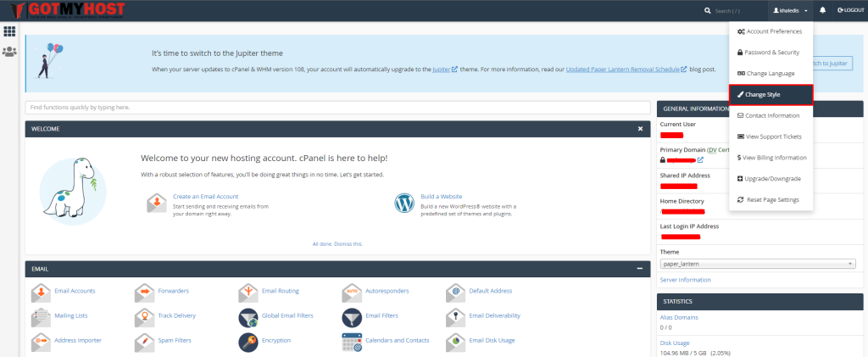
Task: Click the Find functions quickly search field
Action: coord(337,108)
